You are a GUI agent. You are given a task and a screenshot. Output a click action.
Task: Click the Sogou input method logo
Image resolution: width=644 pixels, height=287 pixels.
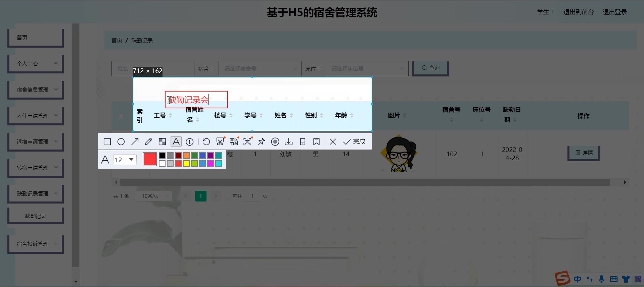click(562, 278)
